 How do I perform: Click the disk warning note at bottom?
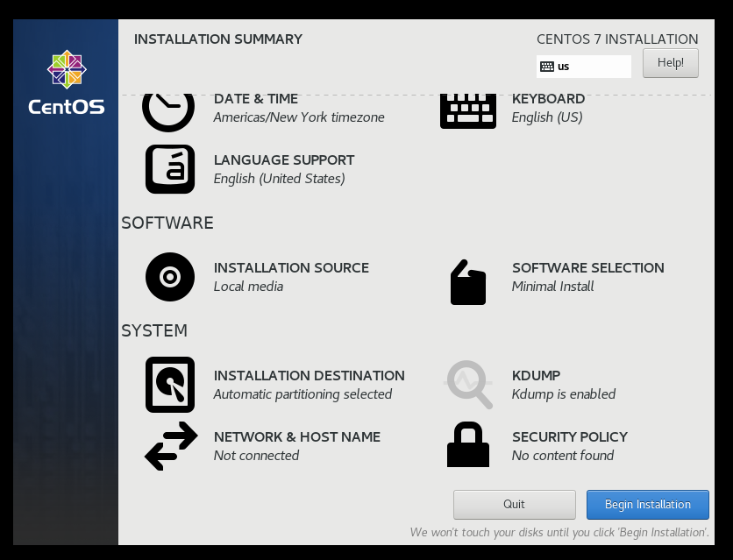[x=559, y=533]
